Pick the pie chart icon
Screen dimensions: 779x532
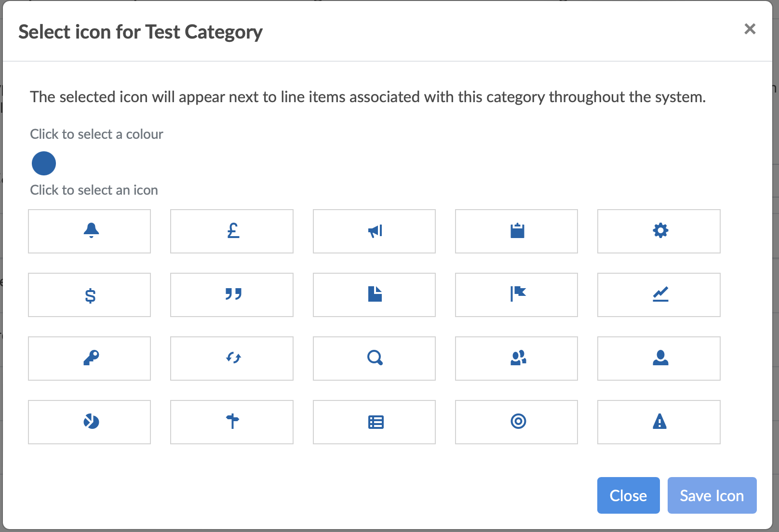(x=90, y=422)
